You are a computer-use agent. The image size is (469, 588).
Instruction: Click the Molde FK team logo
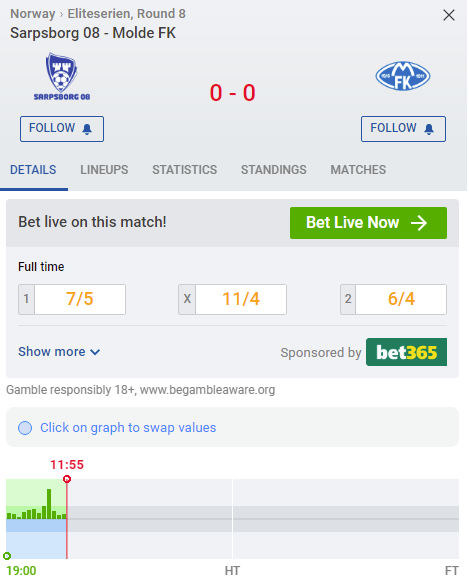(403, 76)
